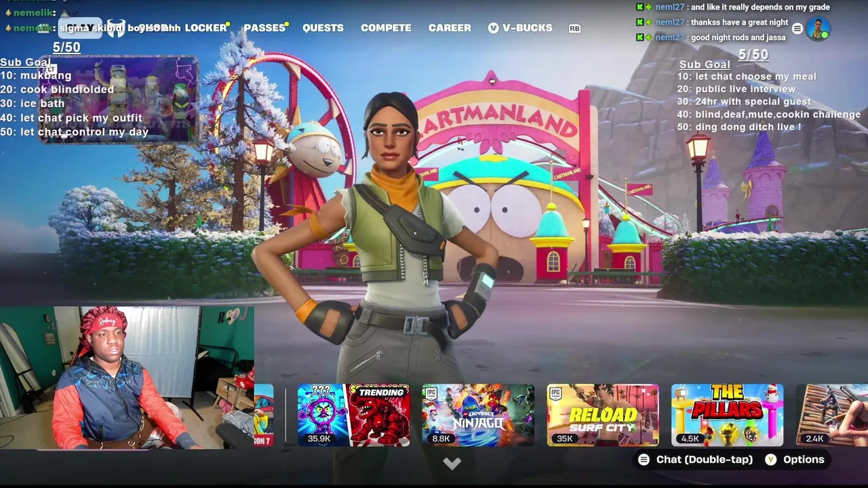The height and width of the screenshot is (488, 868).
Task: Click chat message 'good night rods and jassa'
Action: pos(738,37)
